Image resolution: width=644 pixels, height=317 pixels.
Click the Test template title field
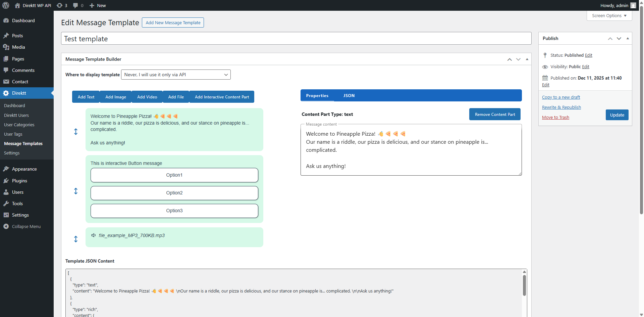(x=201, y=38)
